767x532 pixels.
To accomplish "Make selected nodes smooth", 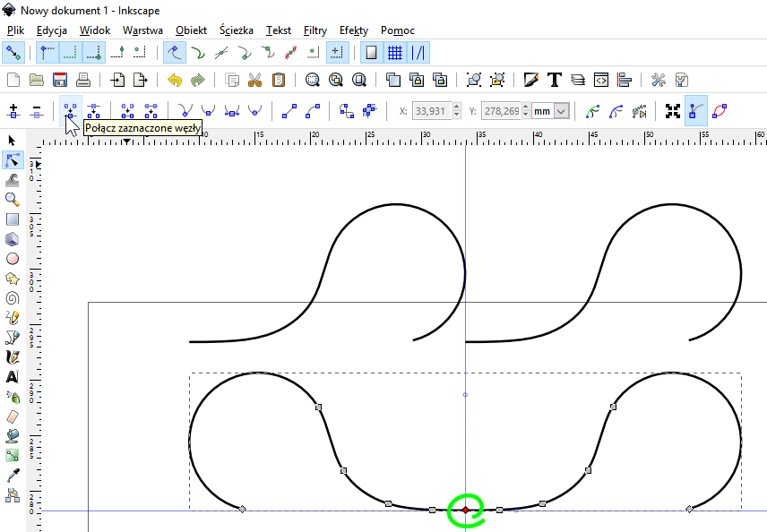I will point(208,111).
